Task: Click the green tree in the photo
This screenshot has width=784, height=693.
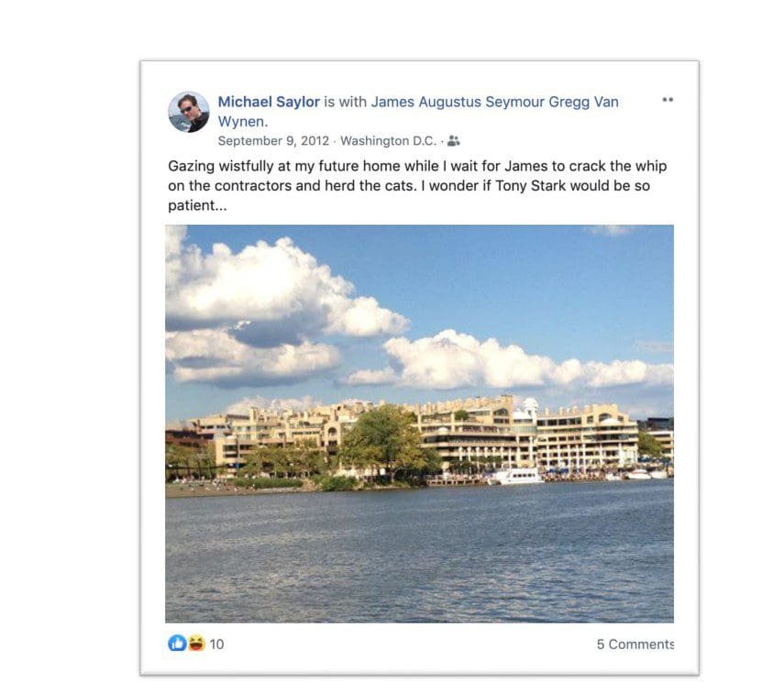Action: 385,438
